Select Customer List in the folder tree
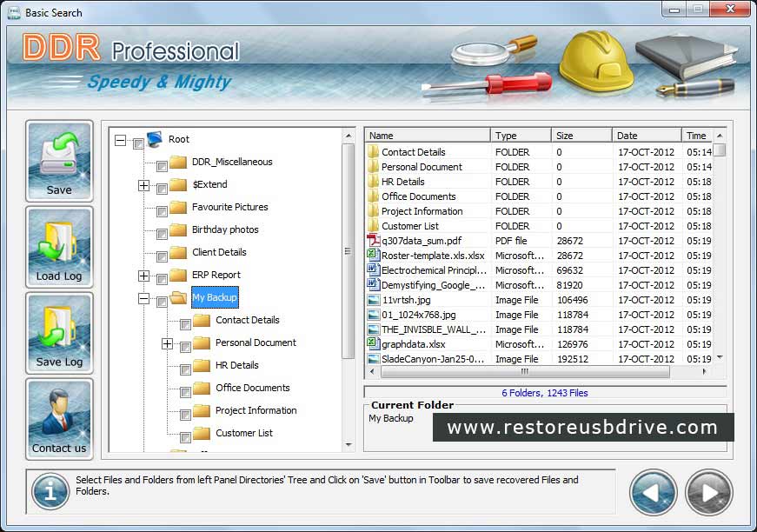 pyautogui.click(x=244, y=433)
